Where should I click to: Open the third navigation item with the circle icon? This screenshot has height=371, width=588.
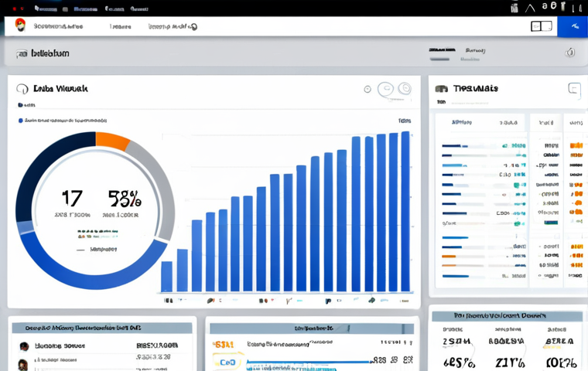pyautogui.click(x=173, y=26)
